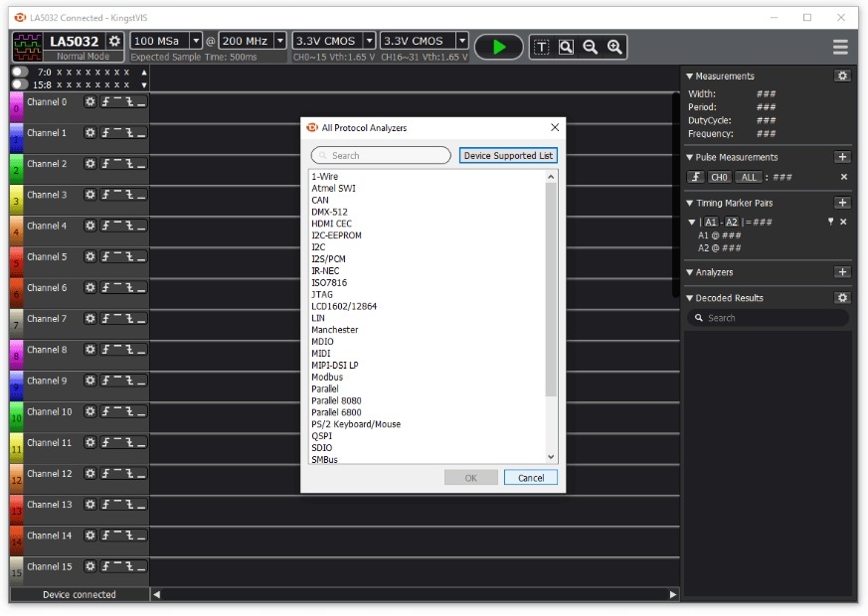Toggle the 15:8 channel group switch

[x=20, y=84]
